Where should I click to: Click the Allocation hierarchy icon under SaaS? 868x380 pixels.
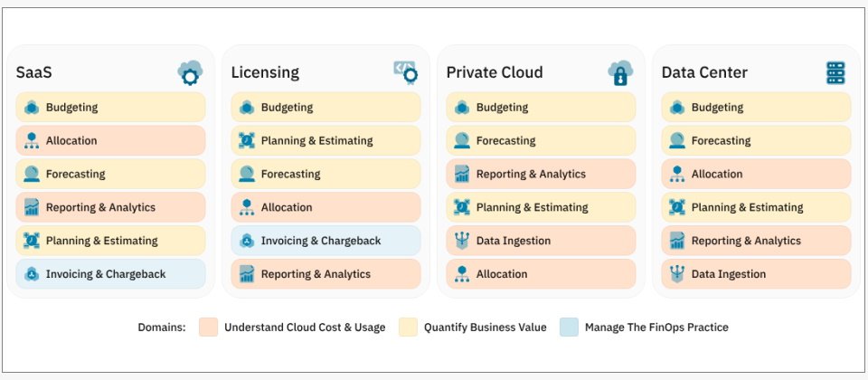pyautogui.click(x=32, y=141)
